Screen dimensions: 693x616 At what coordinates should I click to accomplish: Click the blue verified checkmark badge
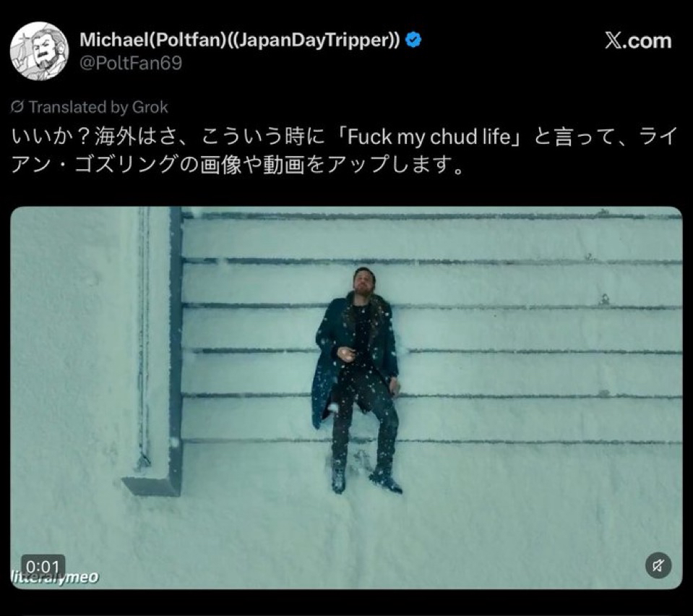pyautogui.click(x=413, y=40)
